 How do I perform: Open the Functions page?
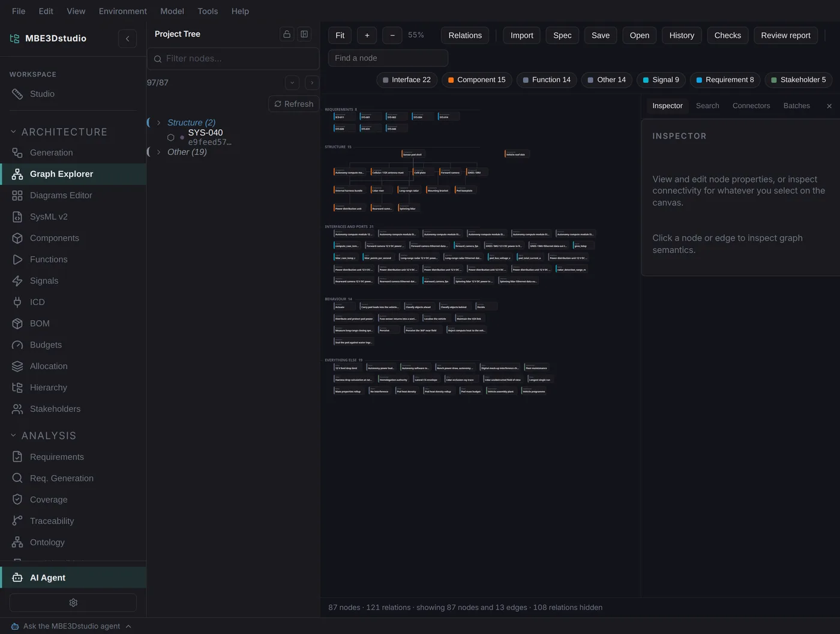(x=73, y=259)
